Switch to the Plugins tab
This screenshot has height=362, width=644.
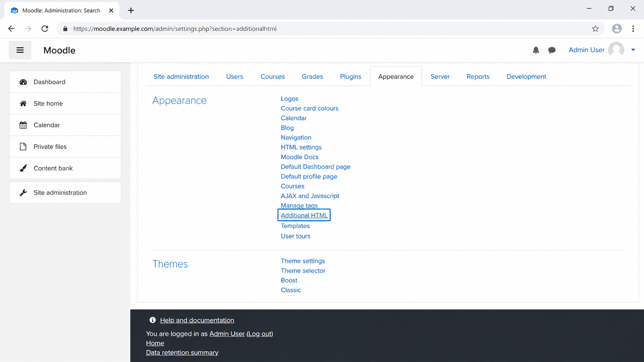tap(351, 77)
